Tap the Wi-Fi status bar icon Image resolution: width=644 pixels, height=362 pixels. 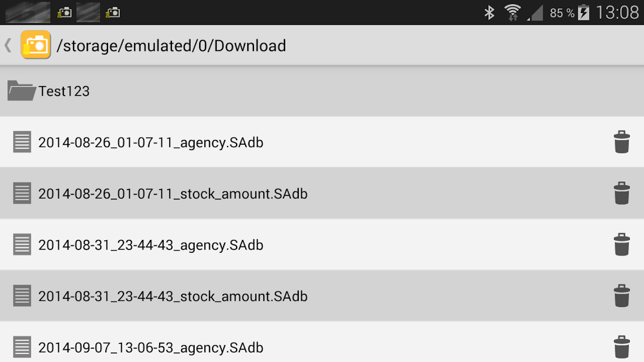point(513,12)
